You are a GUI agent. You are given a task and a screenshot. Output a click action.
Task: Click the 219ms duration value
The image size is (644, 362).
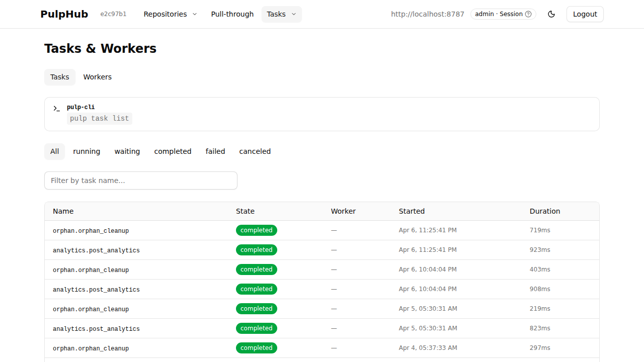[540, 309]
